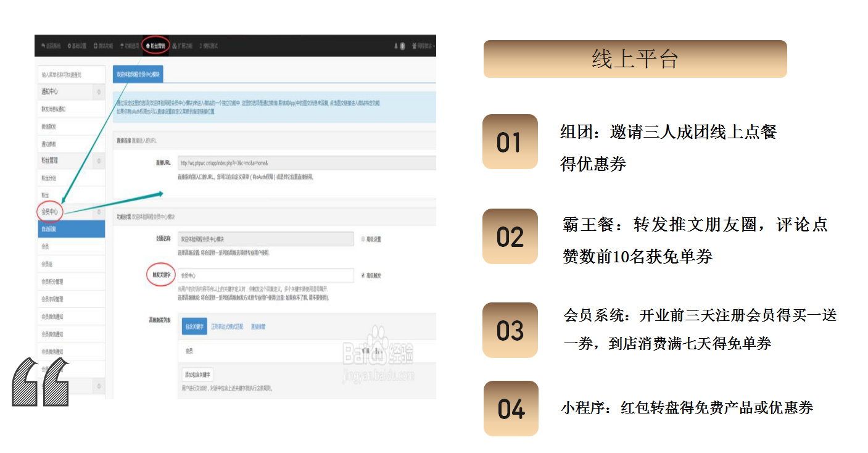
Task: Click the text 小程序：红包转盘得免费产品或优惠券
Action: point(687,407)
